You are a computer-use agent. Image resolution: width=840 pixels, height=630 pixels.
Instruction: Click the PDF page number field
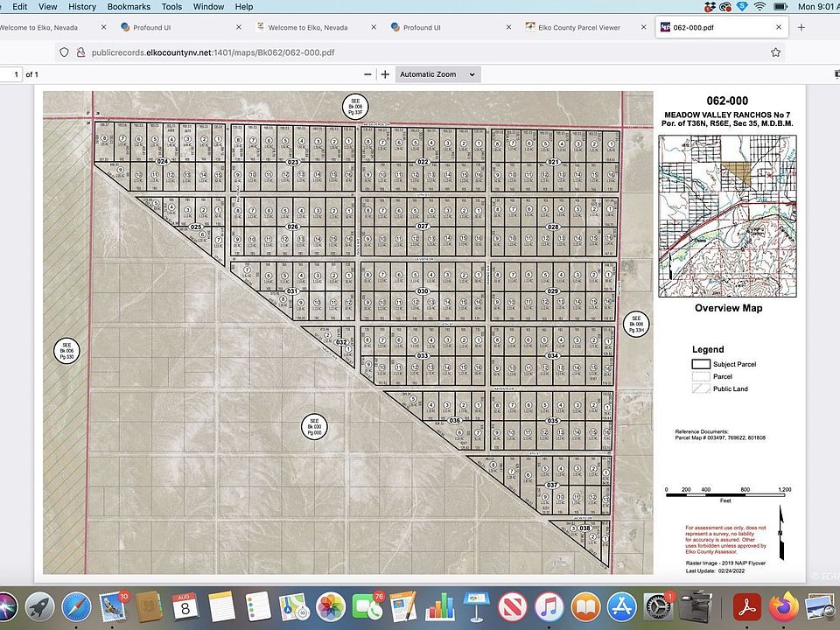pyautogui.click(x=10, y=74)
